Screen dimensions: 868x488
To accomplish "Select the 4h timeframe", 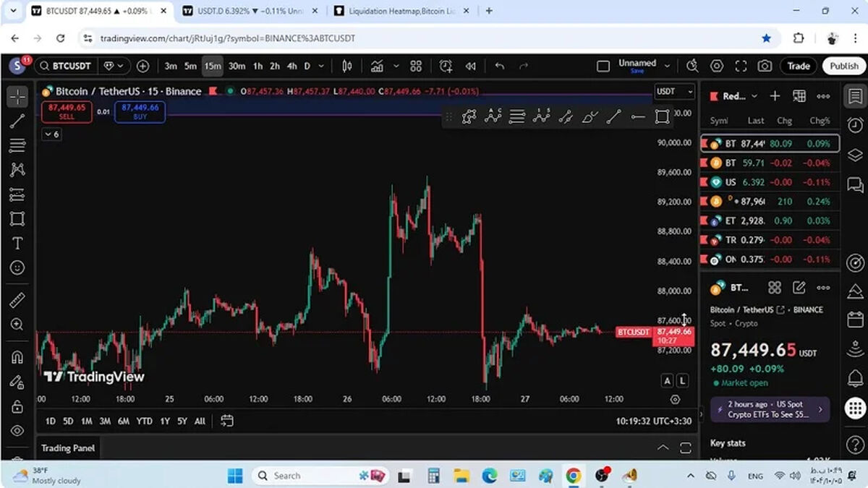I will (292, 66).
